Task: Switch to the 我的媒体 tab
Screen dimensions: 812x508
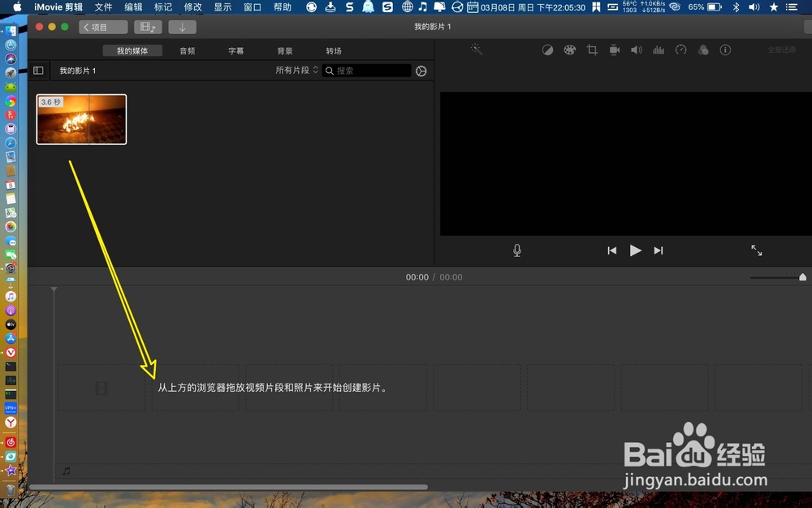Action: pyautogui.click(x=132, y=50)
